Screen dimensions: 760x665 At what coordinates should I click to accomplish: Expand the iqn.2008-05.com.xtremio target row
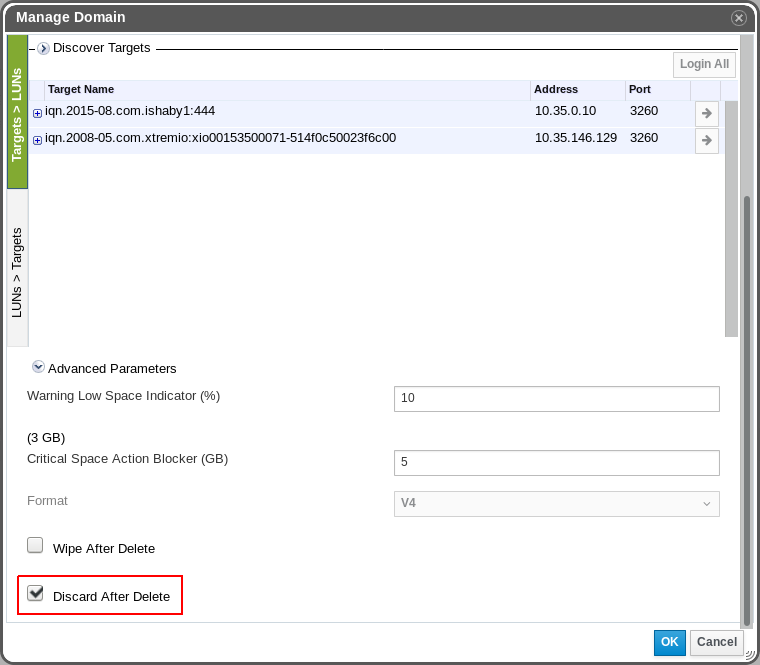coord(37,140)
